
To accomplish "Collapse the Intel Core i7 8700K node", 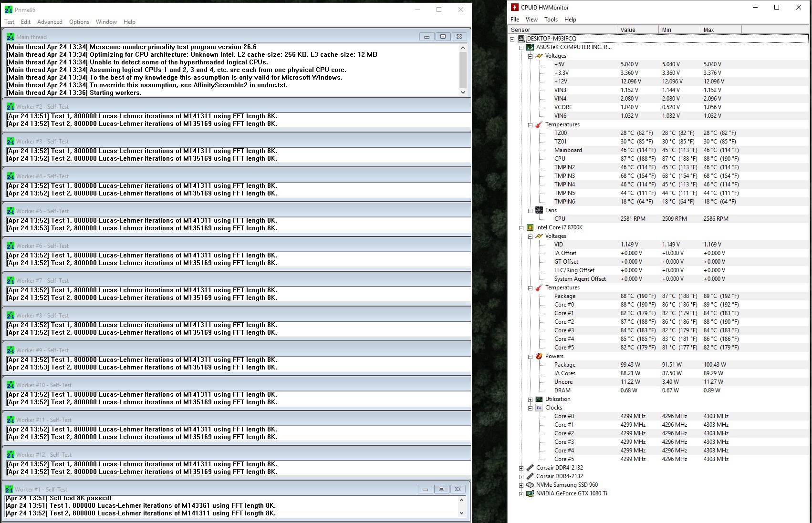I will 521,228.
